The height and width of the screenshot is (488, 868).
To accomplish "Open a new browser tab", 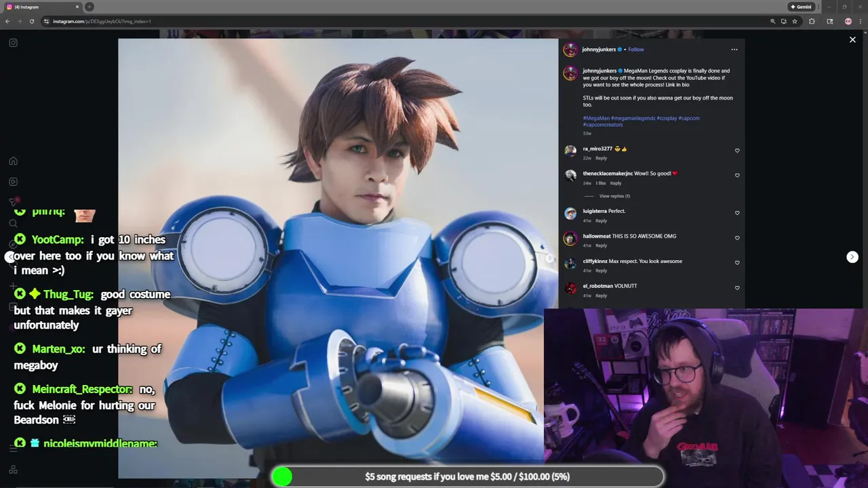I will pos(90,7).
